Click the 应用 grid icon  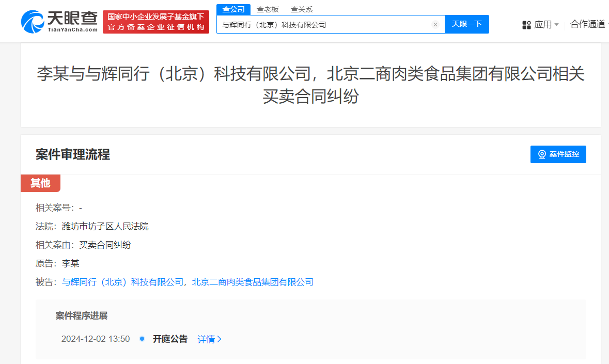(x=527, y=25)
